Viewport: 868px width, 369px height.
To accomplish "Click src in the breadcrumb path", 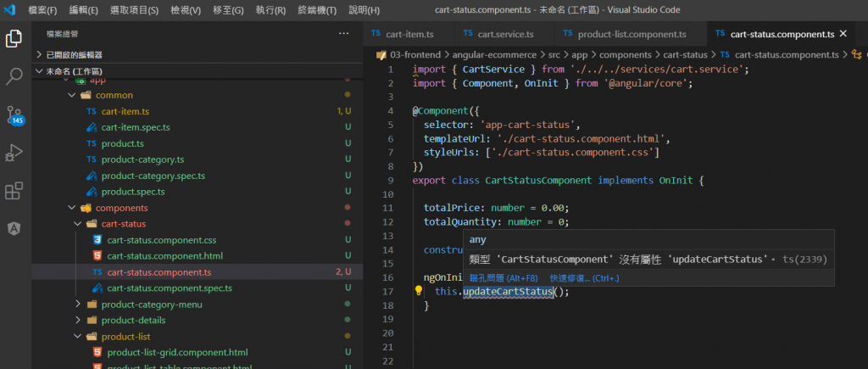I will pyautogui.click(x=554, y=55).
